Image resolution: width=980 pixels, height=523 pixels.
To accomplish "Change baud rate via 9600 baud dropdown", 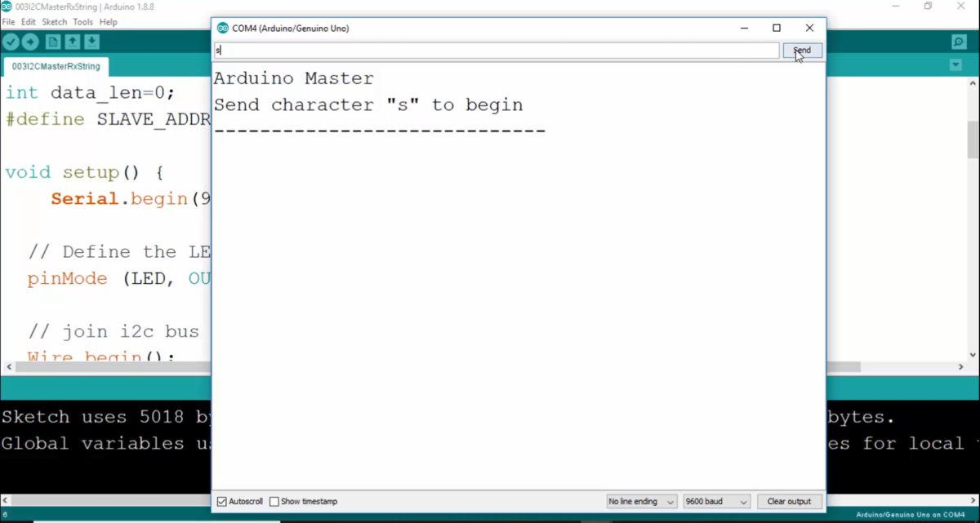I will (716, 501).
